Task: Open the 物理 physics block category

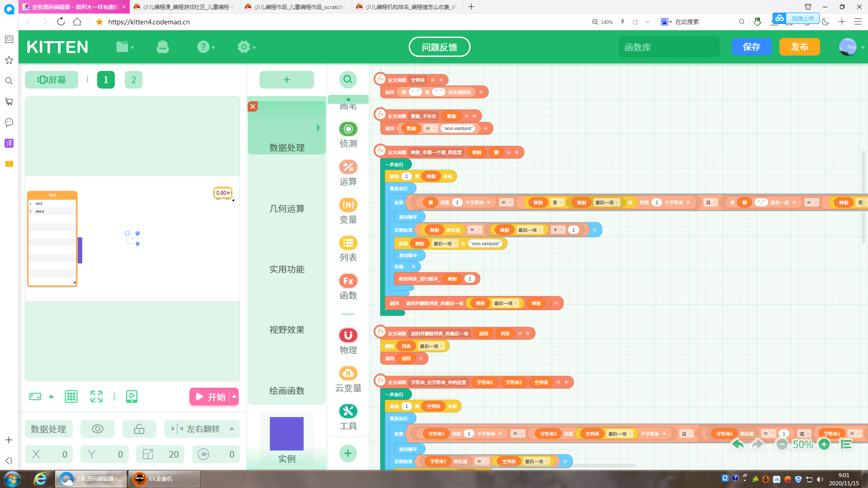Action: [348, 342]
